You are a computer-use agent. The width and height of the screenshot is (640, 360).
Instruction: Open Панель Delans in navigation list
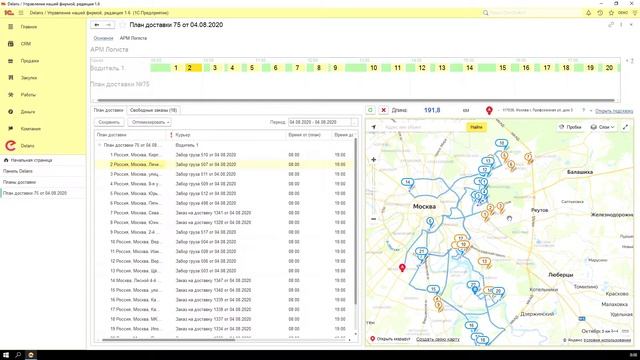18,171
